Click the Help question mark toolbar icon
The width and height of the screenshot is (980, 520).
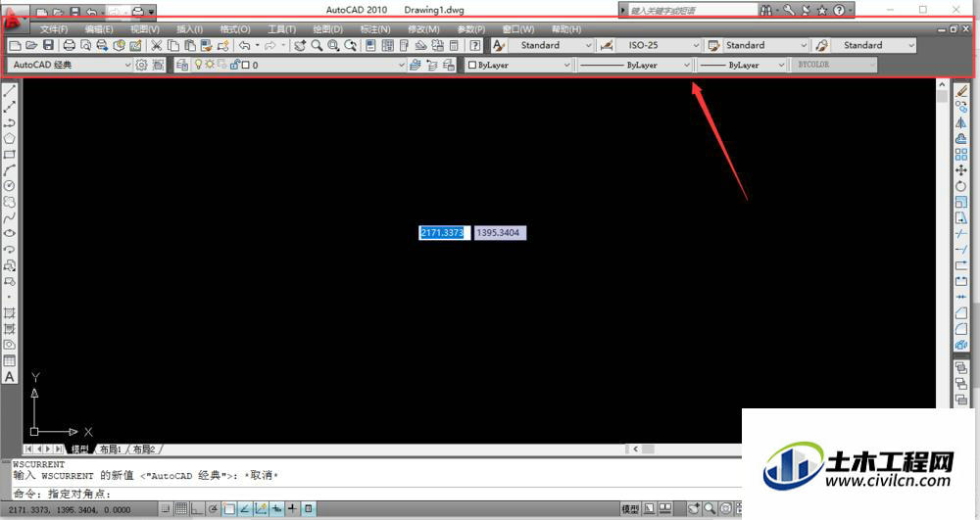475,46
